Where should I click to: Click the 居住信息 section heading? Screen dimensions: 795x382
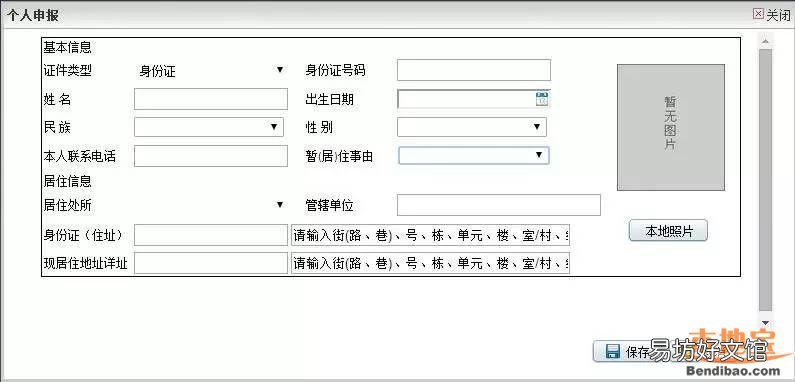(67, 181)
